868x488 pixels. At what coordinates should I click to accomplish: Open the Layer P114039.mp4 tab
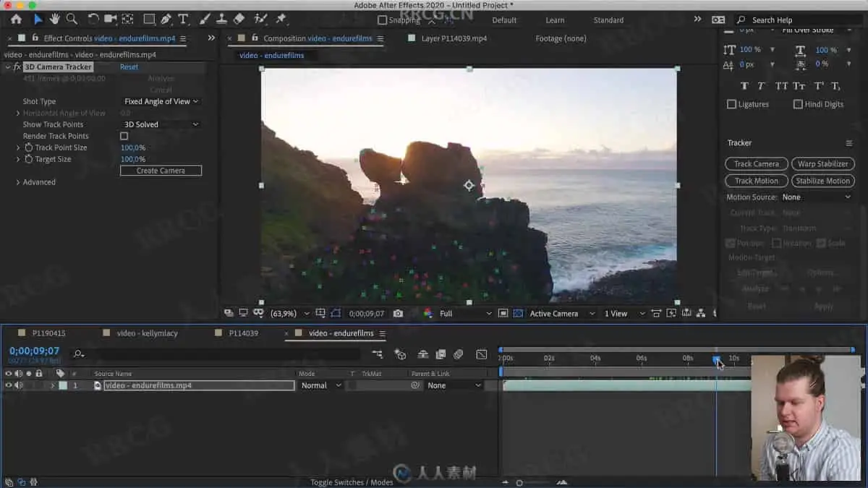click(x=454, y=38)
